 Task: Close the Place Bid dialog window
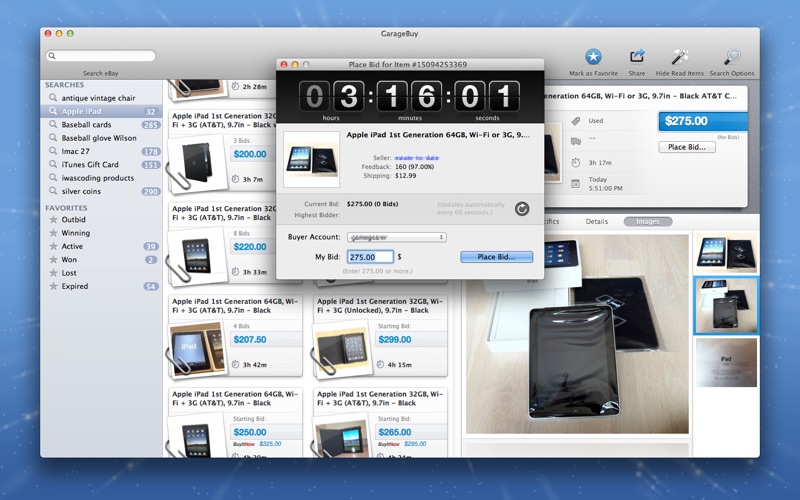point(284,65)
